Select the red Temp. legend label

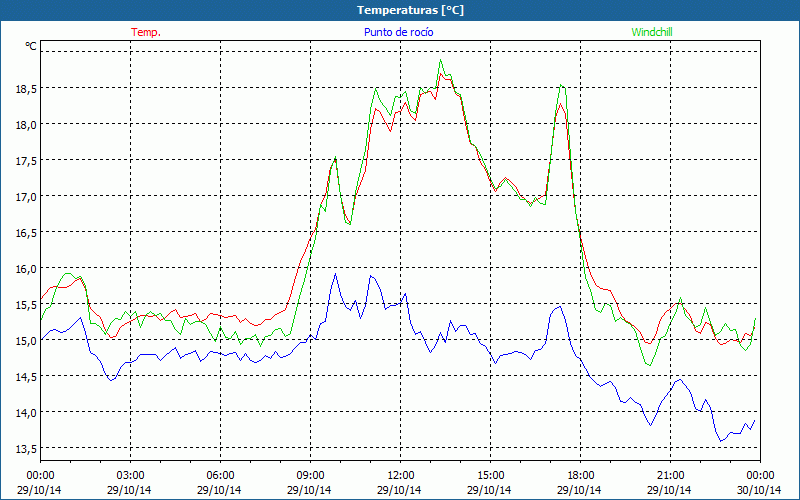(x=146, y=32)
